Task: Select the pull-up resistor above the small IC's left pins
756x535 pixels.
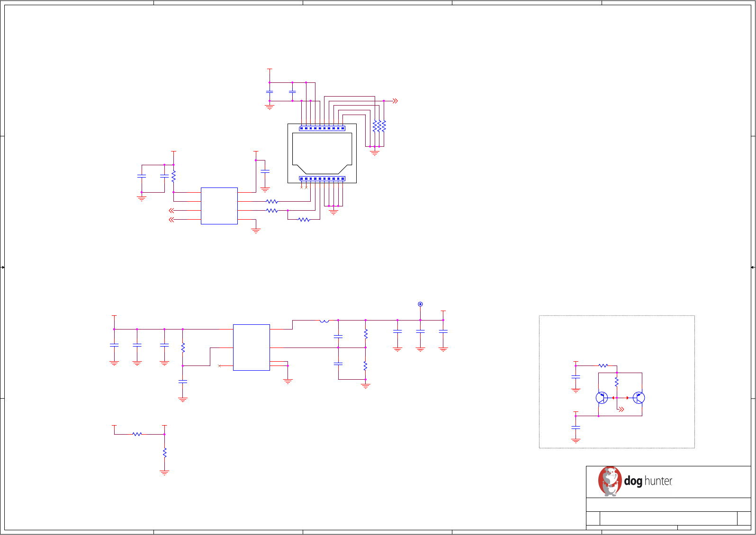Action: coord(173,176)
